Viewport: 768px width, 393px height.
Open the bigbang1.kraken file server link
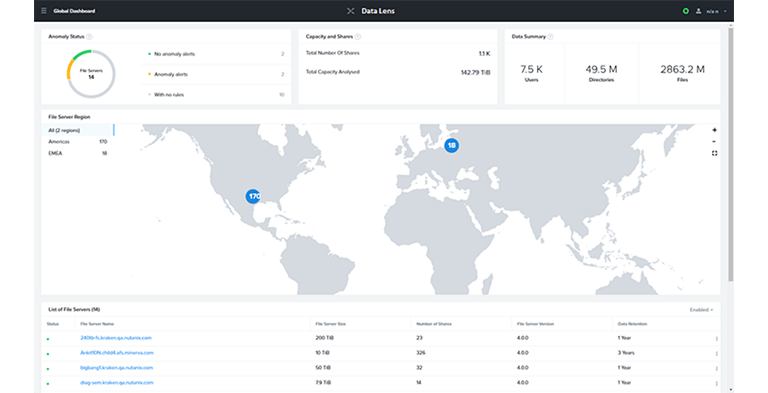pos(117,368)
